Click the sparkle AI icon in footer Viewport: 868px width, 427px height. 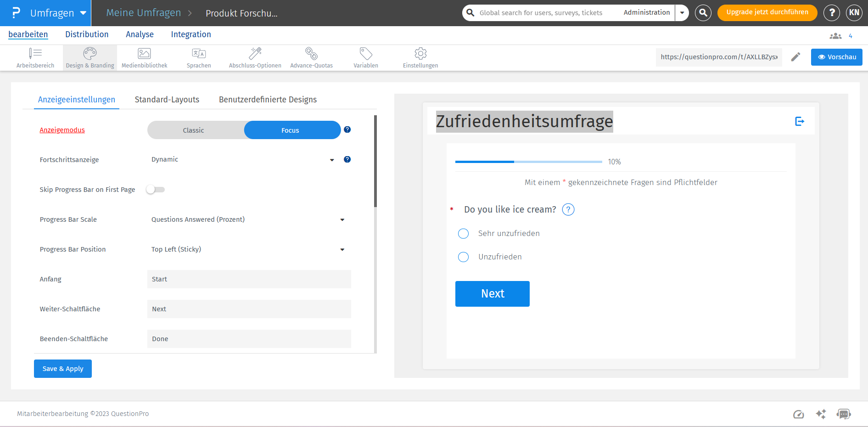coord(821,414)
